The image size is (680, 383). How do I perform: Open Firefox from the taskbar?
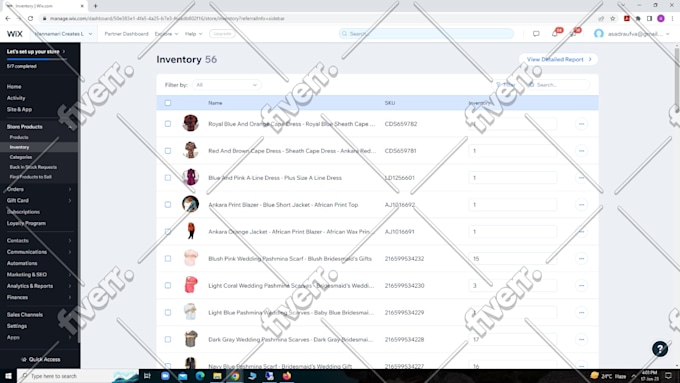pyautogui.click(x=287, y=376)
